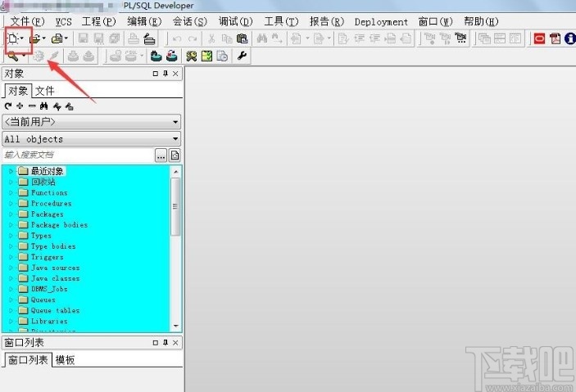
Task: Click the Rollback database icon
Action: pos(171,56)
